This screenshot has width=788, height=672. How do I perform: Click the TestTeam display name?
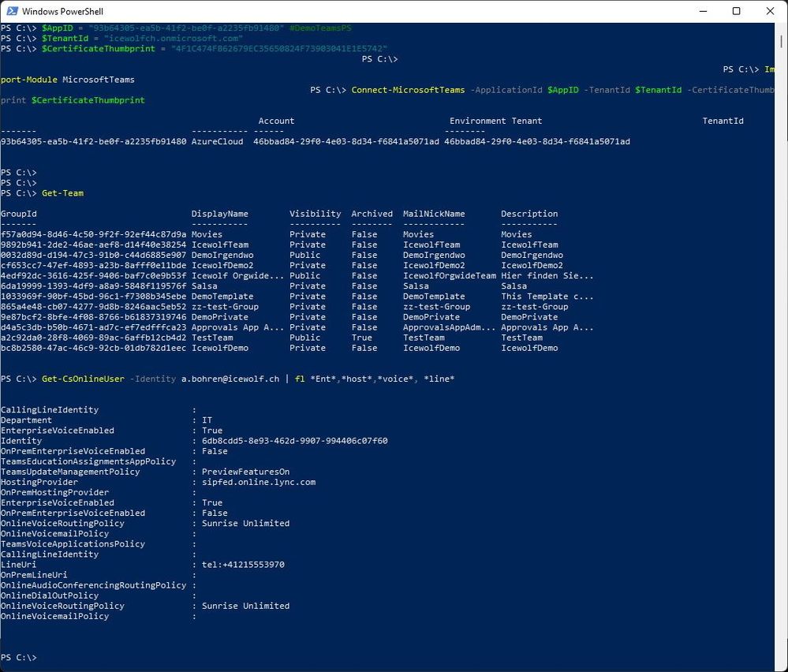[x=212, y=338]
